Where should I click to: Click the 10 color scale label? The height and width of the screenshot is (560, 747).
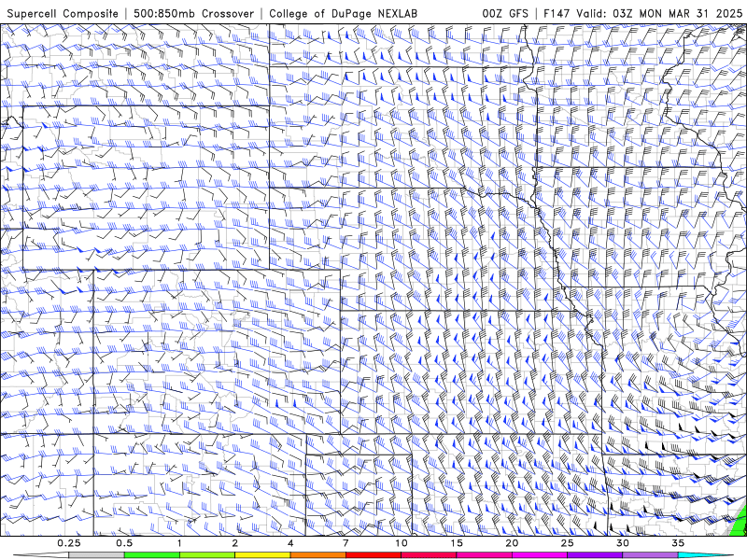pyautogui.click(x=402, y=543)
